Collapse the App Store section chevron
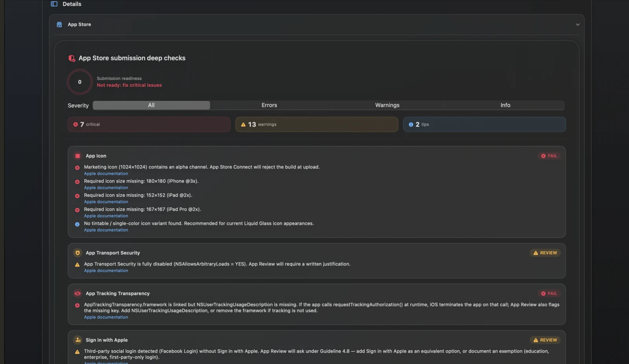 coord(578,24)
